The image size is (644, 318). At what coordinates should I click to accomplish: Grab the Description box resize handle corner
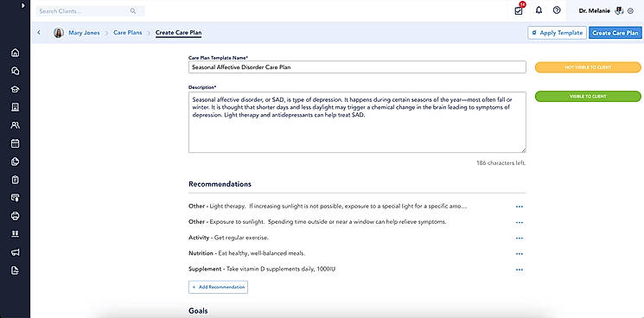[524, 150]
